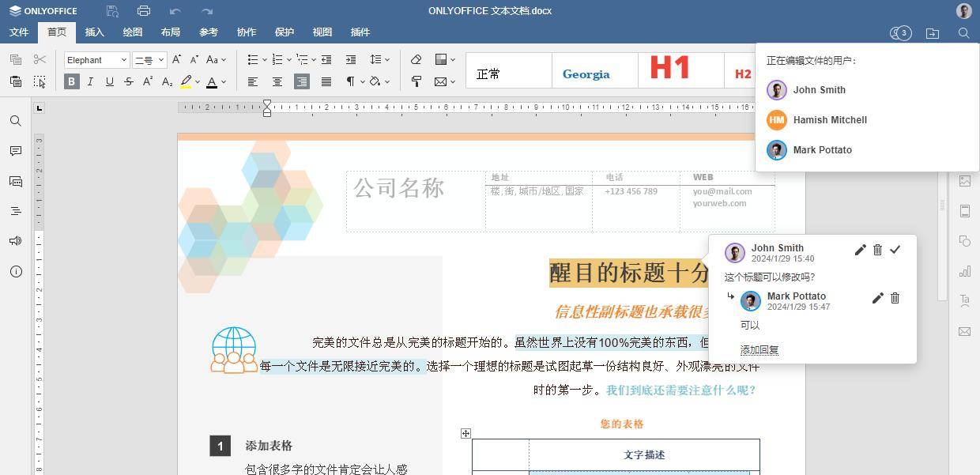This screenshot has width=980, height=475.
Task: Open the Search panel in the left sidebar
Action: click(x=16, y=120)
